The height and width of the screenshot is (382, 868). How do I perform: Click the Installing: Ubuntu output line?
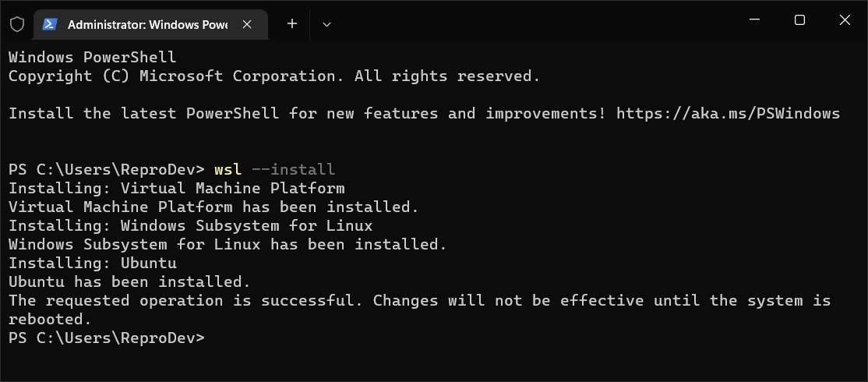tap(93, 263)
